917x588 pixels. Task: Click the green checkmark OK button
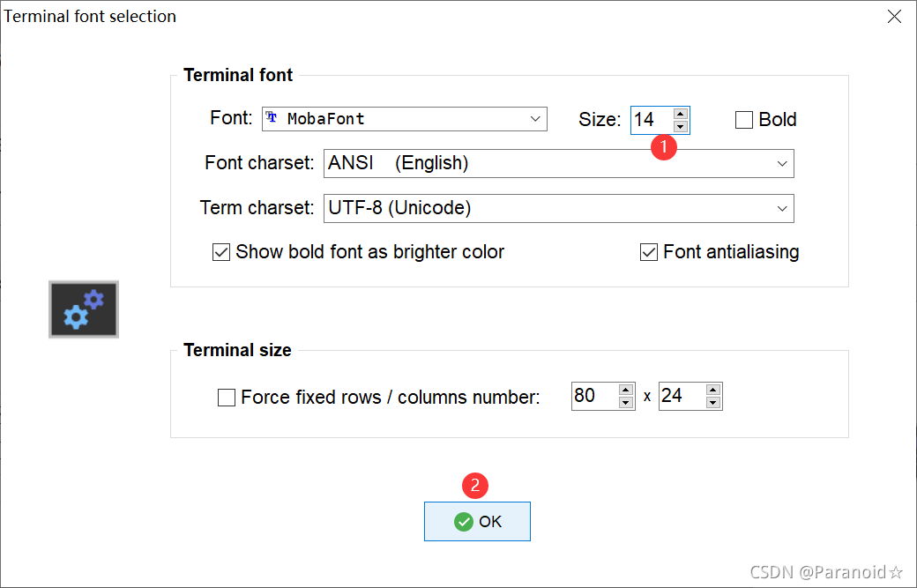click(x=477, y=522)
